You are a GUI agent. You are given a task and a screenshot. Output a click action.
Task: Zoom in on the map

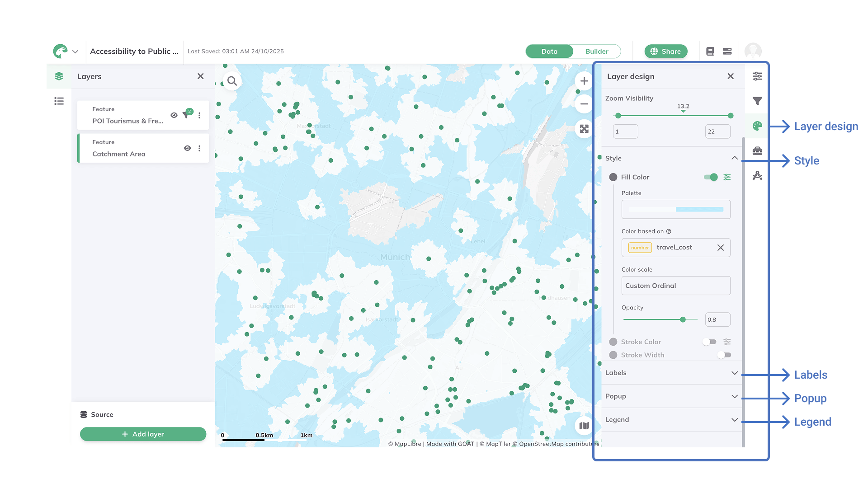(584, 81)
